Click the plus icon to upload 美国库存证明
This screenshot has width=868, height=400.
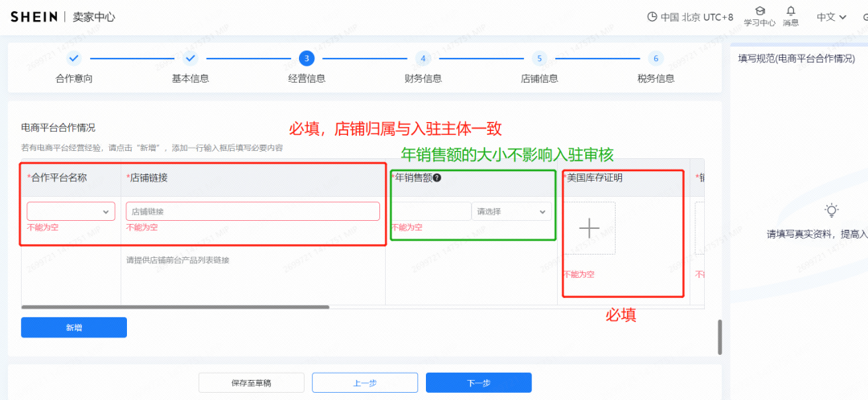click(x=589, y=228)
